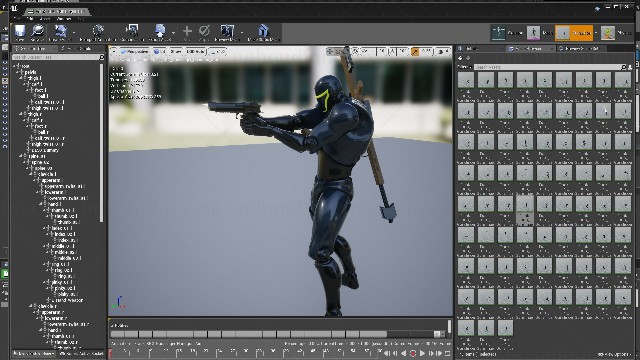Image resolution: width=640 pixels, height=360 pixels.
Task: Open the dropdown beside the Animation mode button
Action: coord(596,33)
